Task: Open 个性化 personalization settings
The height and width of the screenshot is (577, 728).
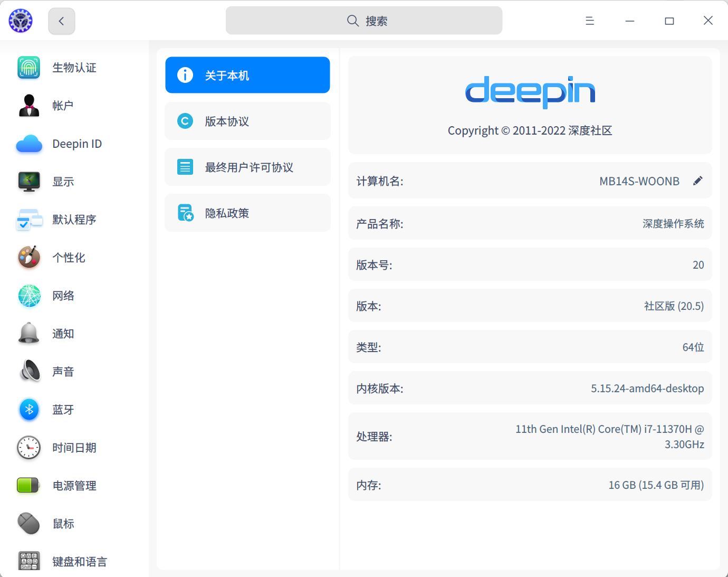Action: coord(69,258)
